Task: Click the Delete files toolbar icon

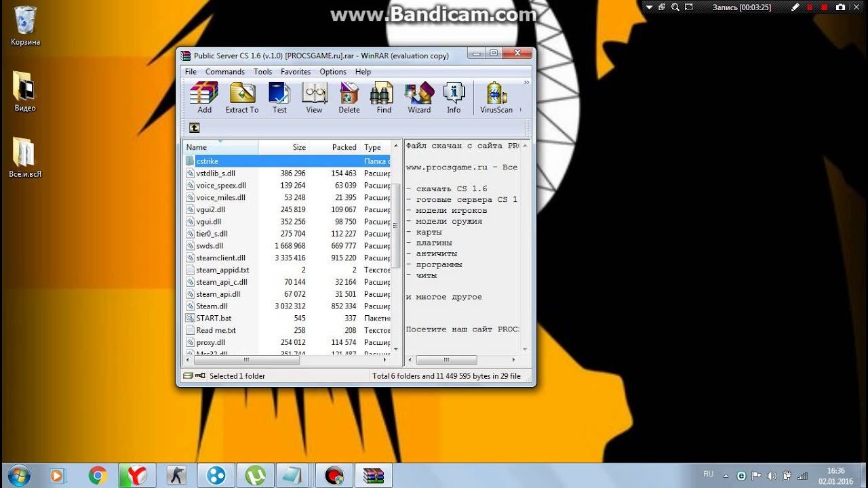Action: point(349,98)
